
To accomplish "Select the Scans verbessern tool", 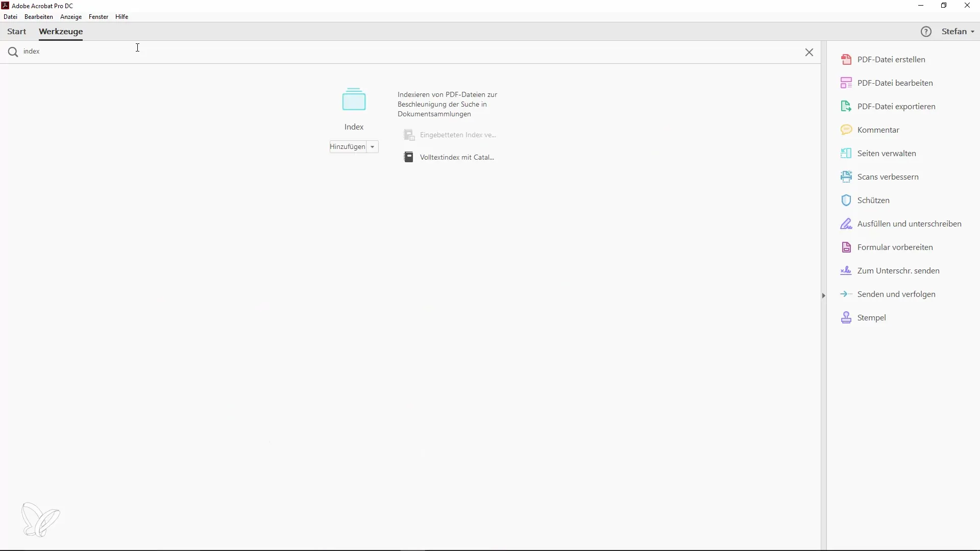I will [889, 176].
